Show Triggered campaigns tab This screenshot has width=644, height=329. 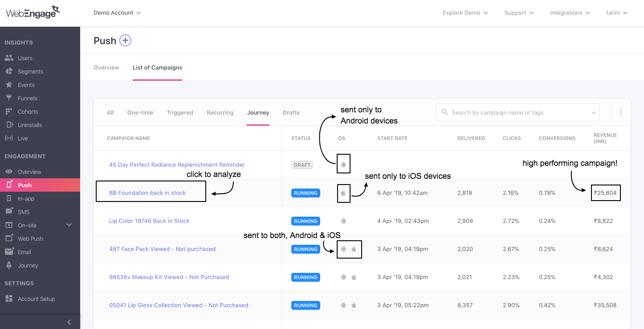180,113
